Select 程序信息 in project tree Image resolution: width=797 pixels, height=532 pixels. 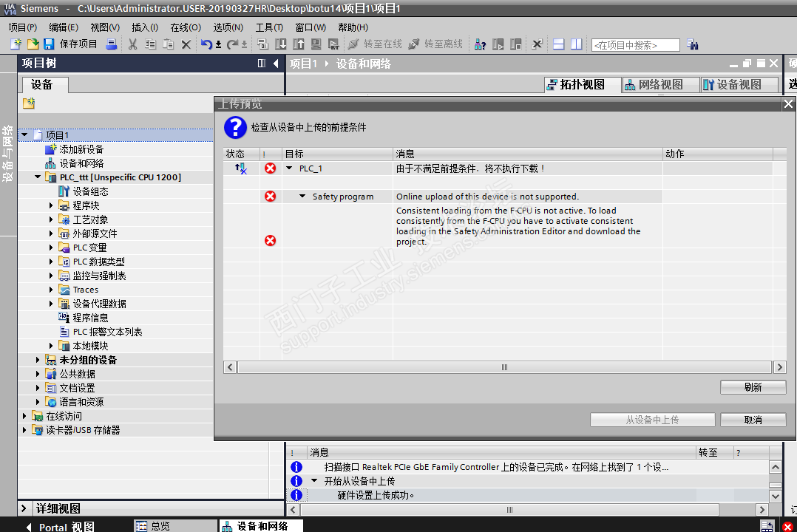[x=90, y=318]
